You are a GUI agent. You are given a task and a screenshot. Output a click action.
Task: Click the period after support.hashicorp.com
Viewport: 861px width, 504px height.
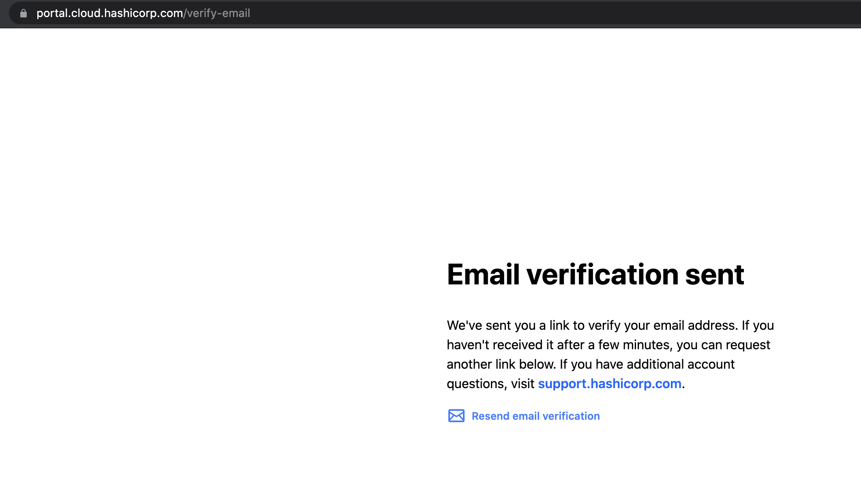[x=683, y=385]
